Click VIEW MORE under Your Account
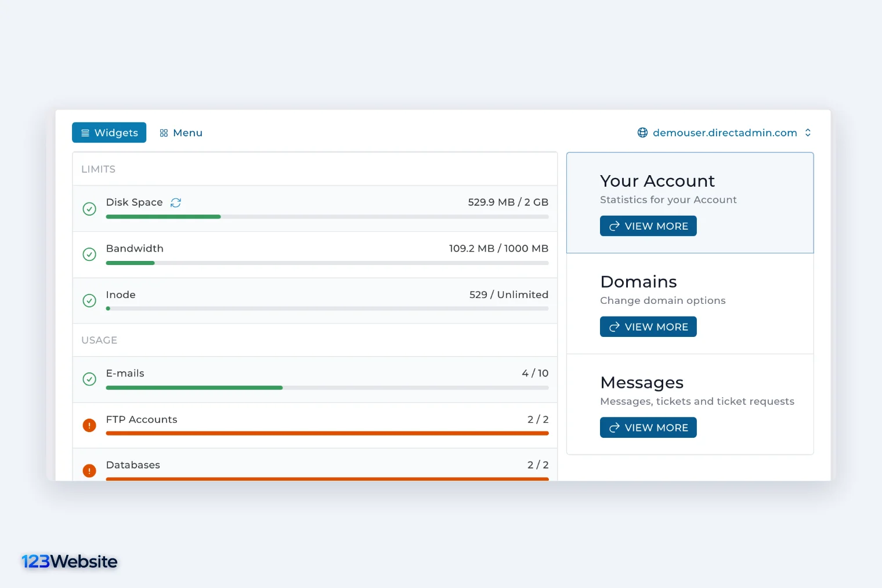882x588 pixels. coord(648,226)
